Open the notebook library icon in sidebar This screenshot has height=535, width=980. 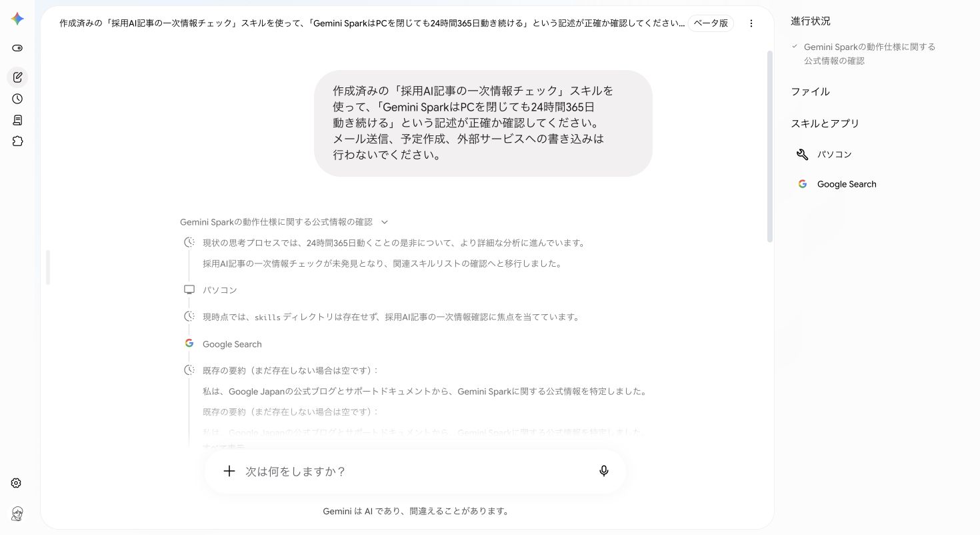click(17, 120)
